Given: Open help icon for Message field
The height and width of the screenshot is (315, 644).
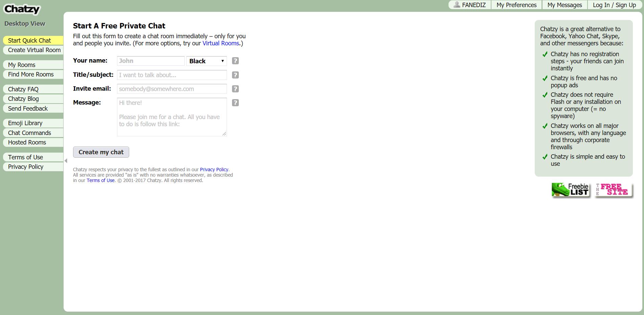Looking at the screenshot, I should click(235, 103).
